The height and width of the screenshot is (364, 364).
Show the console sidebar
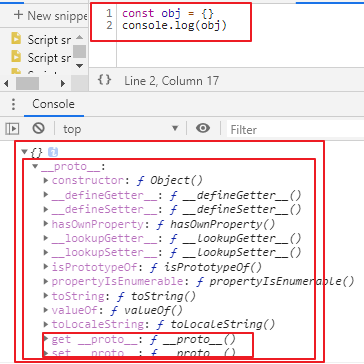pos(13,129)
